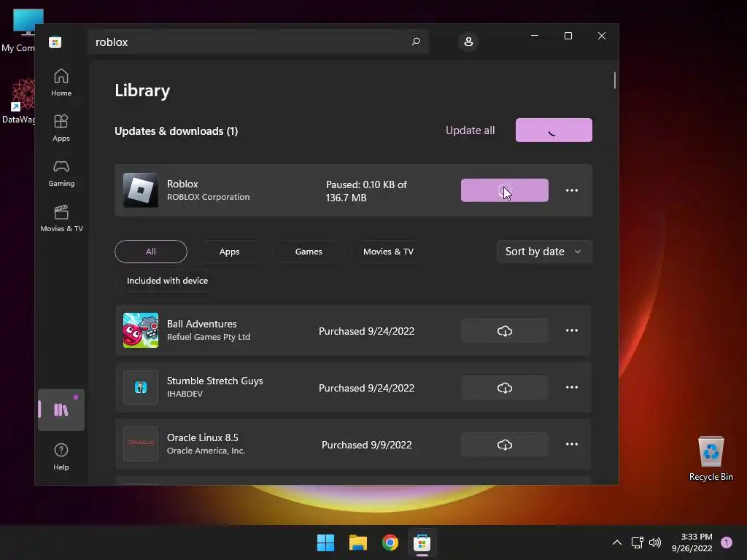The width and height of the screenshot is (747, 560).
Task: Launch Google Chrome from taskbar
Action: point(390,542)
